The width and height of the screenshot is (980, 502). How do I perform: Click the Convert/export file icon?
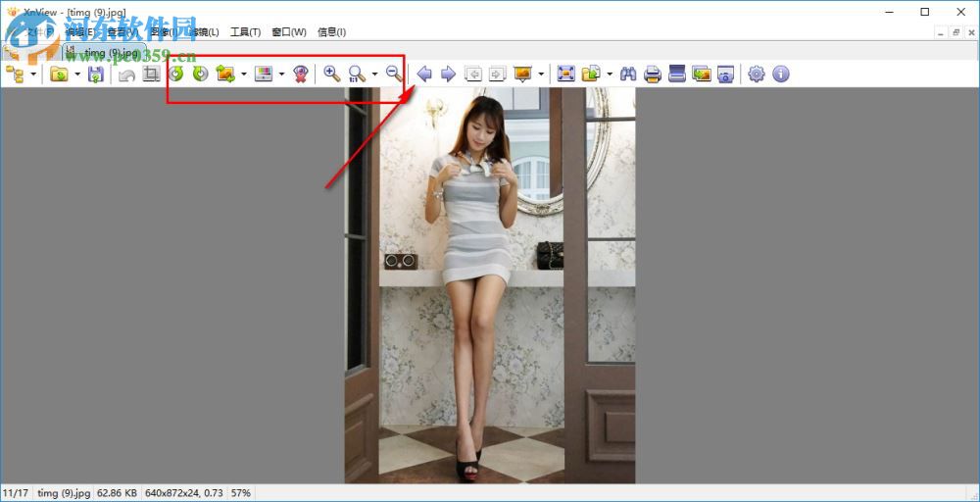click(591, 75)
